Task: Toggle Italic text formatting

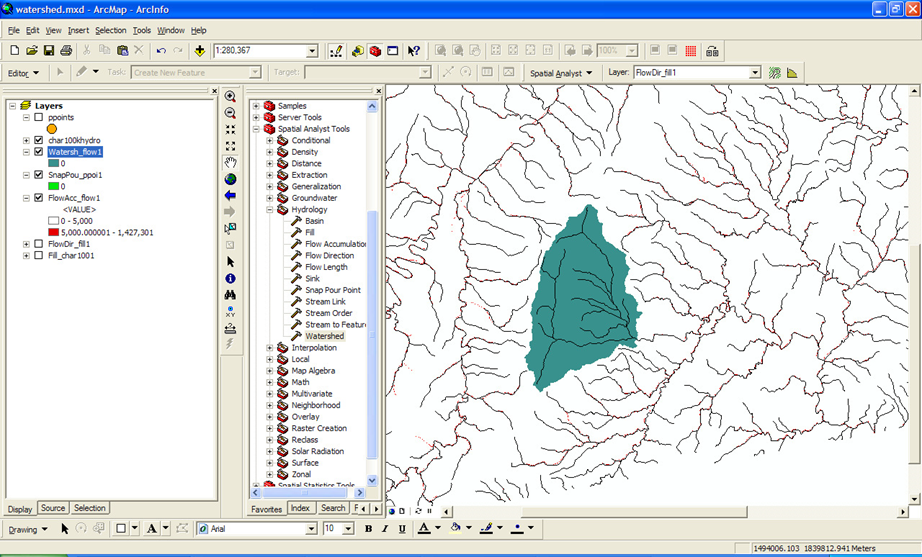Action: [385, 529]
